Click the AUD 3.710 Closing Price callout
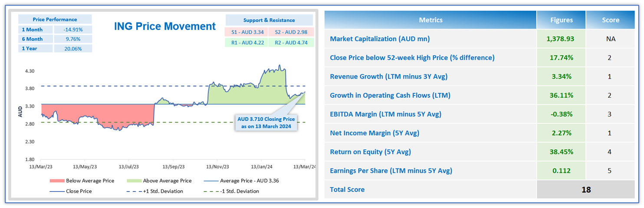644x208 pixels. 266,123
